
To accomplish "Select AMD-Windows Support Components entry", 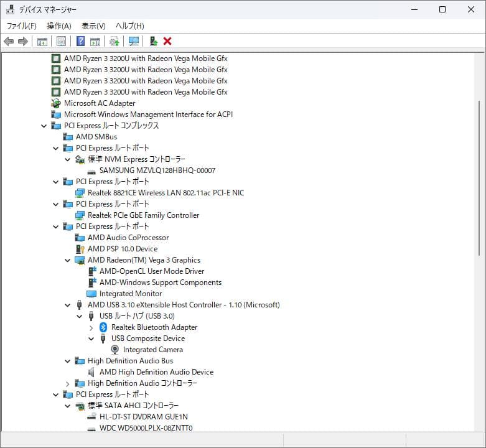I will pyautogui.click(x=161, y=282).
